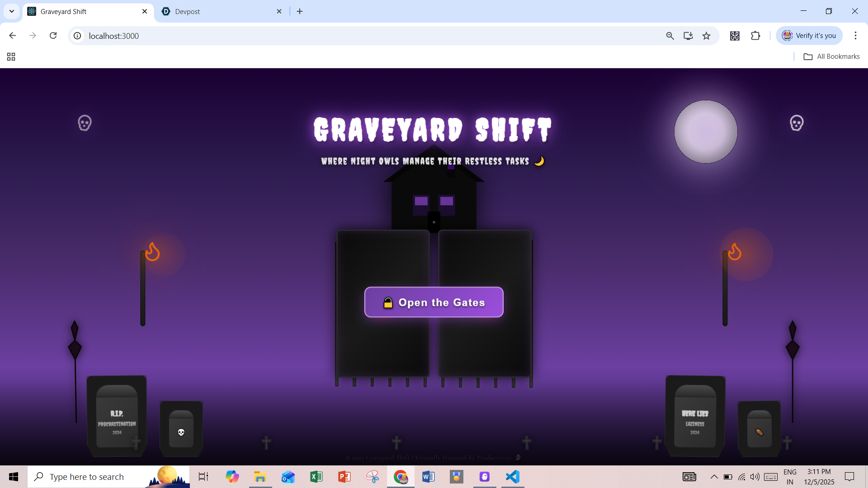Show hidden system tray icons
The width and height of the screenshot is (868, 488).
(x=714, y=477)
